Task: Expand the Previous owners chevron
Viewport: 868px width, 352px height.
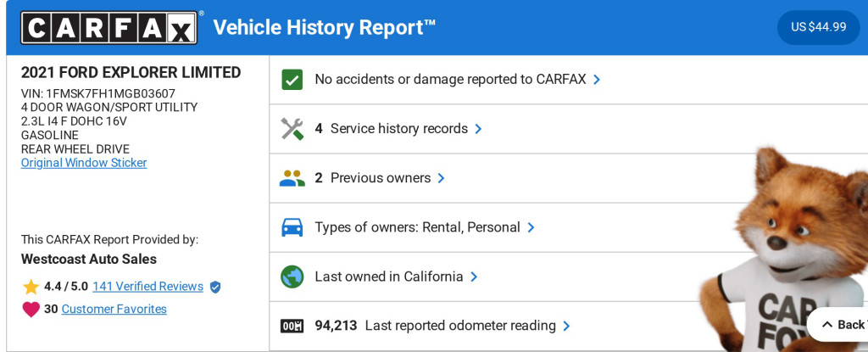Action: click(441, 178)
